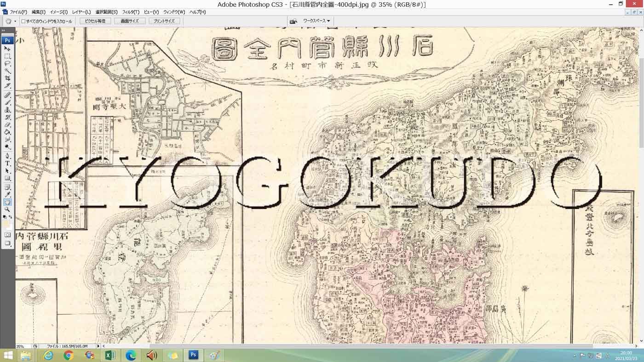
Task: Select the Slice tool
Action: click(x=7, y=86)
